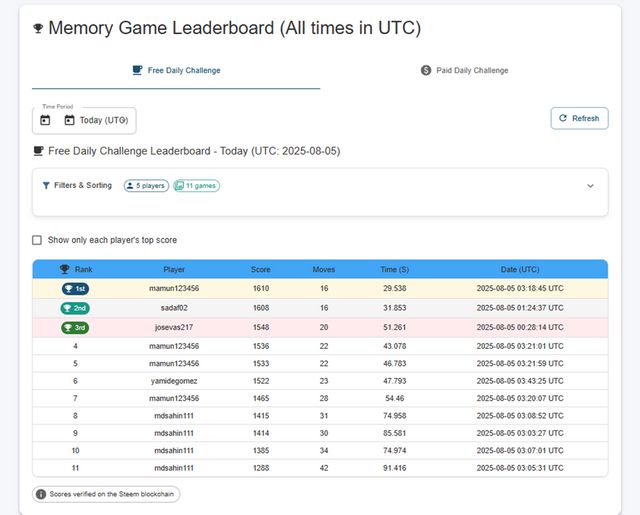This screenshot has width=640, height=515.
Task: Click date 2025-08-05 01:24:37 UTC
Action: tap(520, 308)
